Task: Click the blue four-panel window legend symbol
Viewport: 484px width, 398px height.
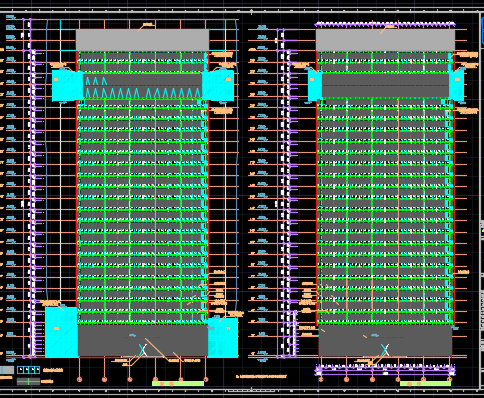Action: (28, 370)
